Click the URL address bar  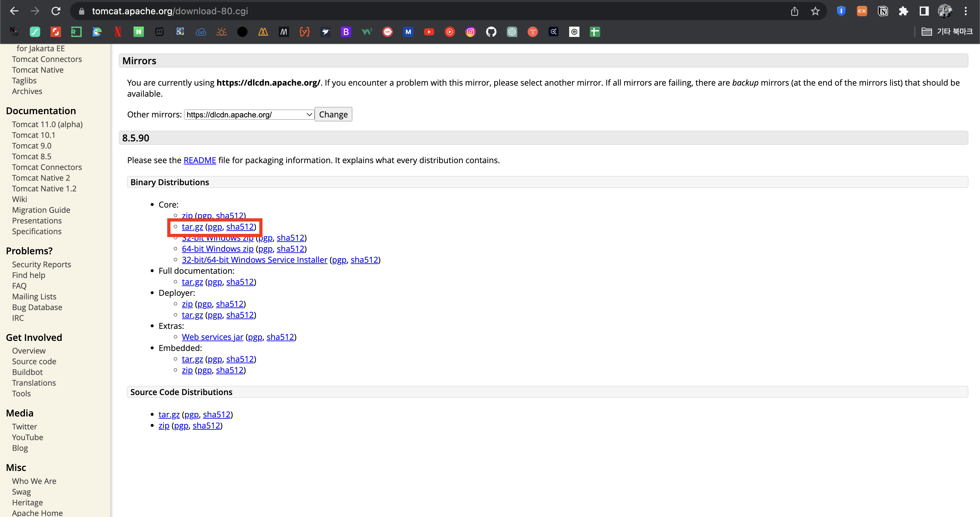point(418,11)
